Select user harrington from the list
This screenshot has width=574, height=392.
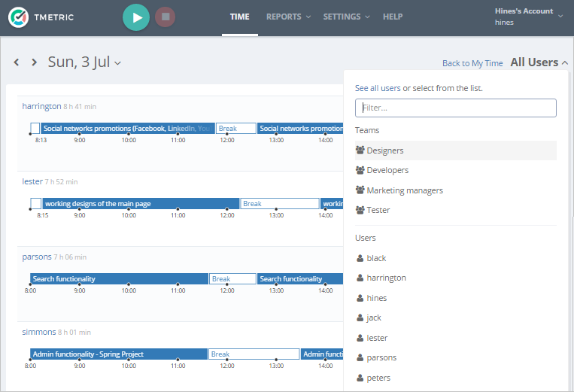point(456,278)
